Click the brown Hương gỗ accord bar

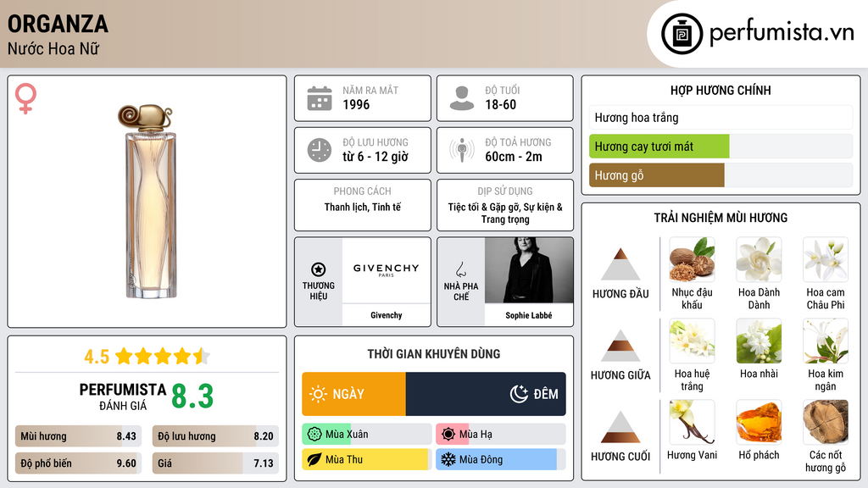coord(657,175)
